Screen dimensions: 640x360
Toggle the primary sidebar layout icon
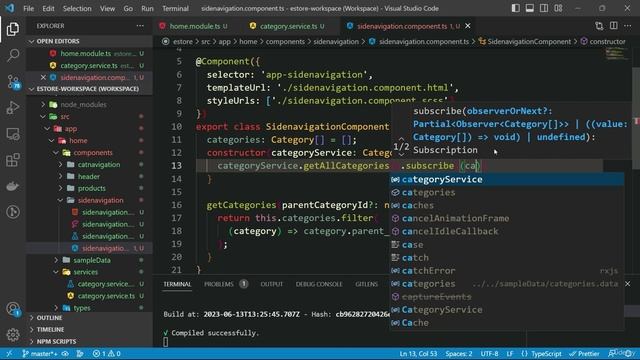coord(516,8)
